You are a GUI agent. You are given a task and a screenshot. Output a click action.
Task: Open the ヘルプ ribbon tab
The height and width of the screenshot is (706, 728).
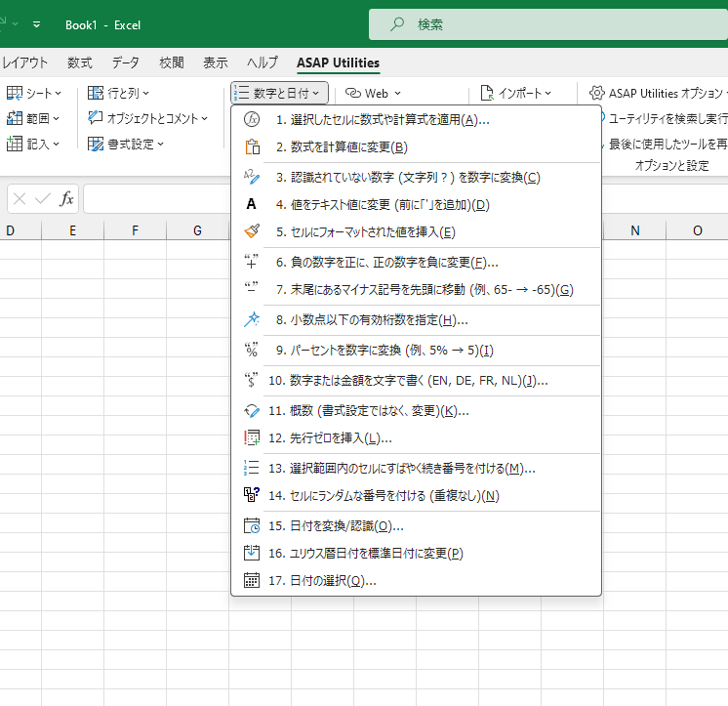(x=263, y=62)
